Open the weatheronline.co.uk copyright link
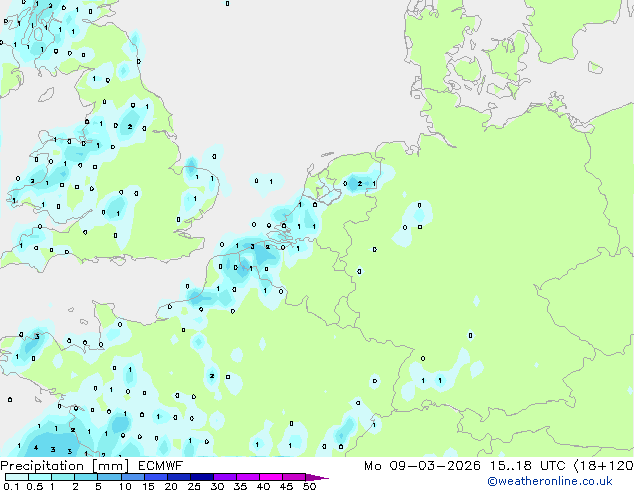The image size is (634, 490). coord(550,481)
